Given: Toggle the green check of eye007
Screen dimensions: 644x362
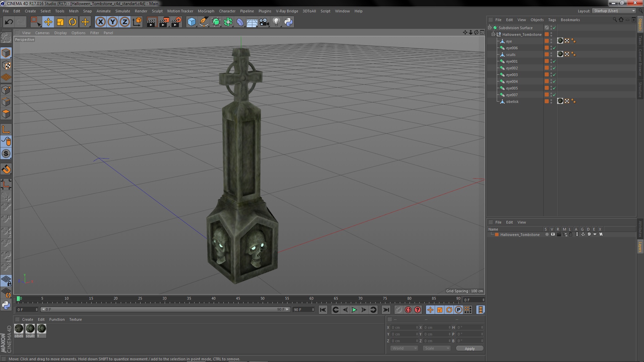Looking at the screenshot, I should pyautogui.click(x=554, y=95).
